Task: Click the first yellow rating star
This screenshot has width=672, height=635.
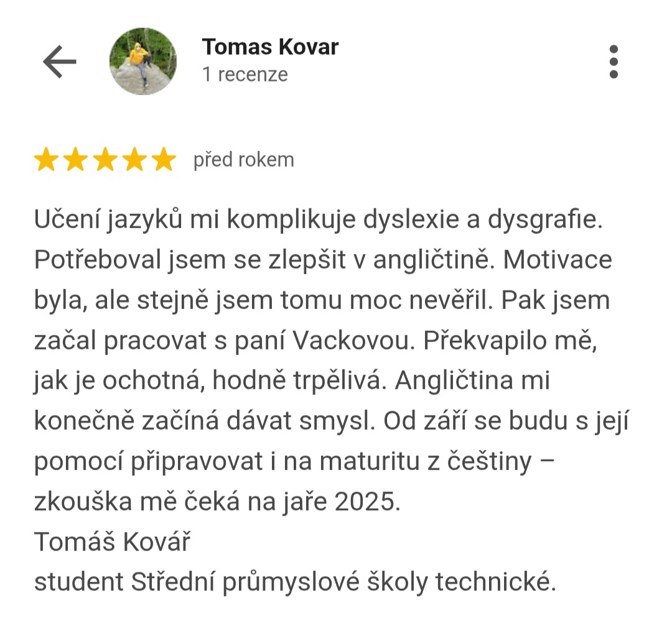Action: point(46,159)
